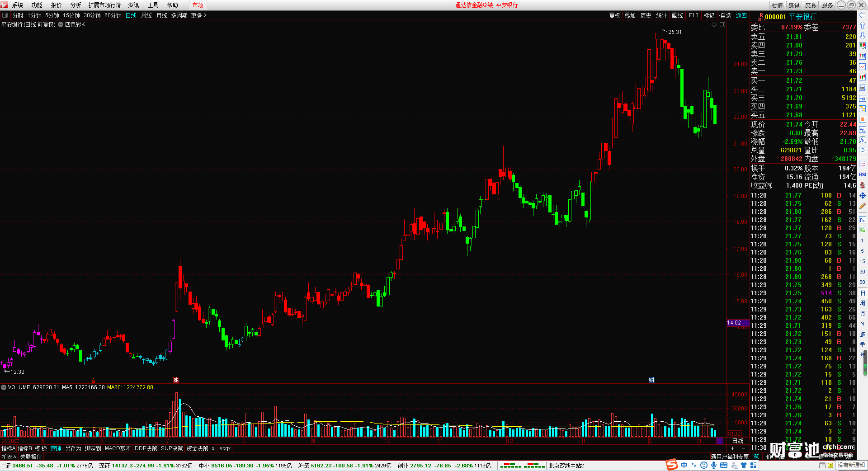This screenshot has width=868, height=471.
Task: Open the four-squares toolbox icon in input toolbar
Action: point(753,465)
